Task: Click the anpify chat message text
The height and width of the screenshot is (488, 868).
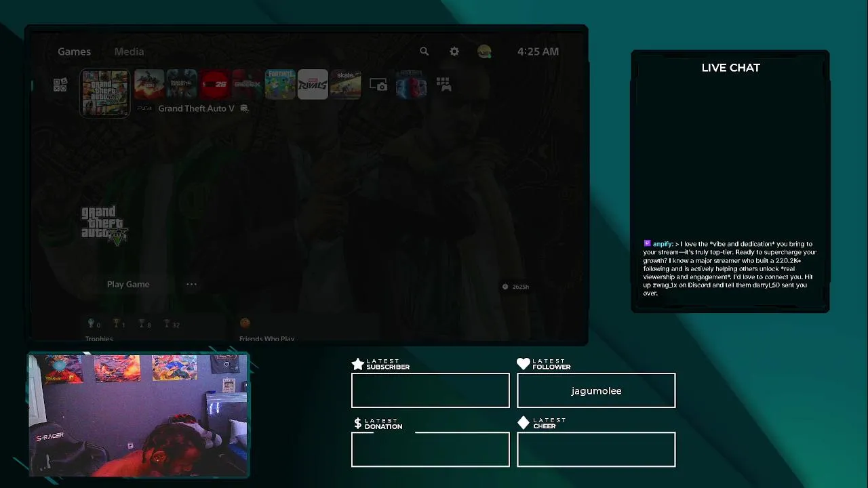Action: [730, 268]
